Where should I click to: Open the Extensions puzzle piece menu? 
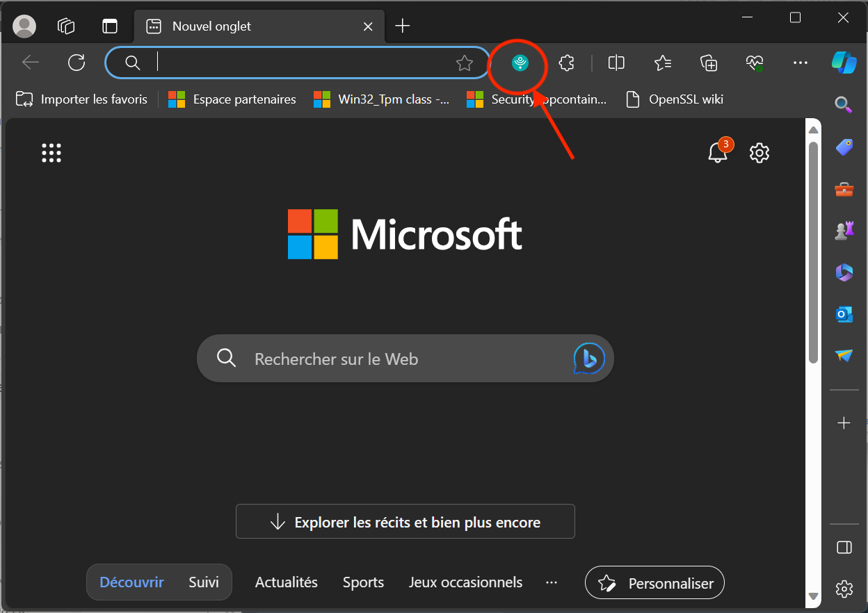567,63
